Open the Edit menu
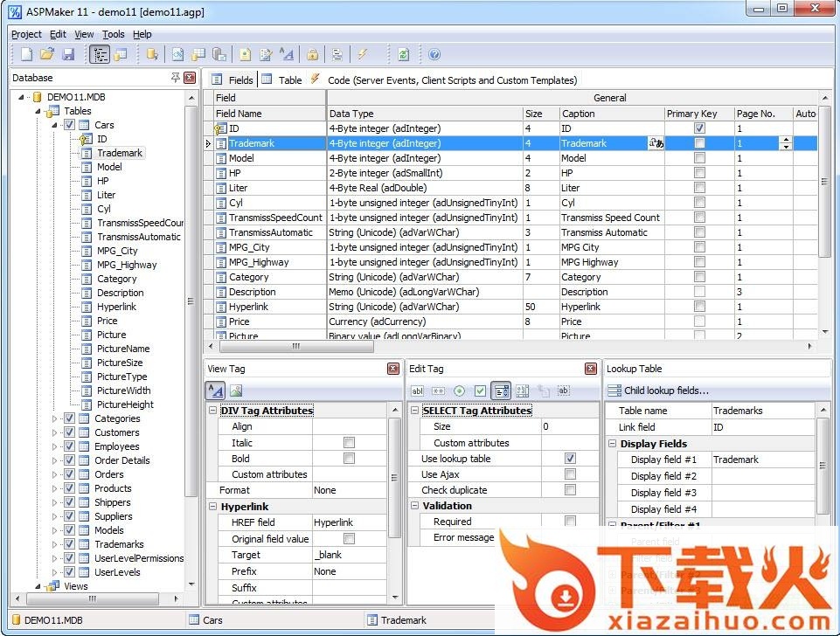840x636 pixels. [58, 34]
